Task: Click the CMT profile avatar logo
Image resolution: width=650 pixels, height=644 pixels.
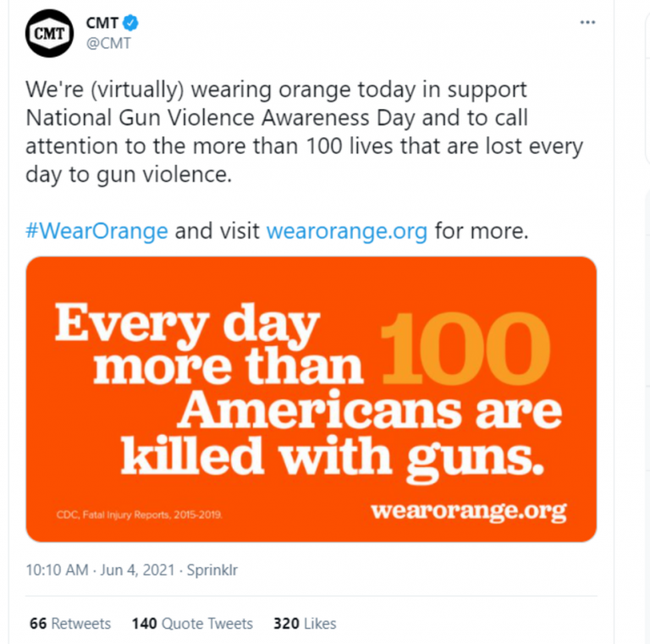Action: (50, 33)
